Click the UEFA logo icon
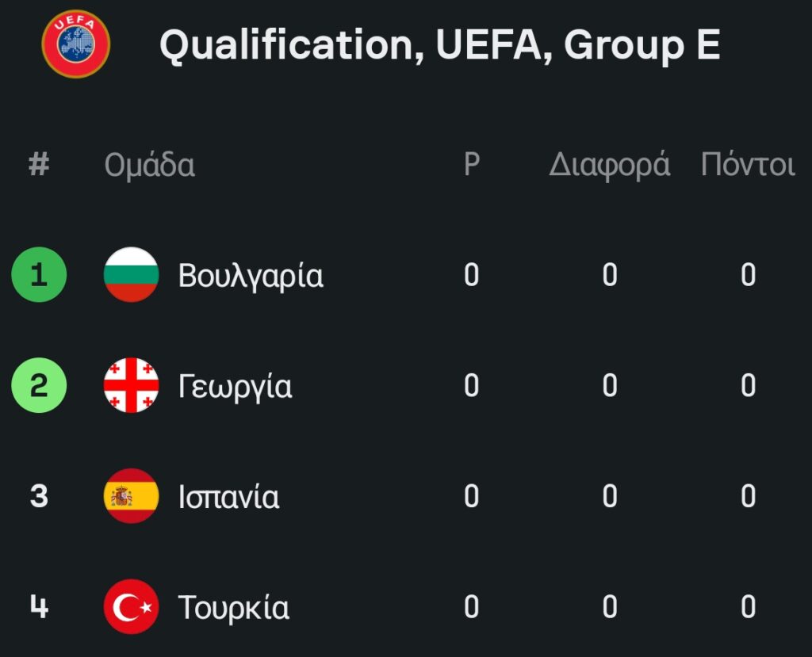Screen dimensions: 812x657 pyautogui.click(x=76, y=44)
